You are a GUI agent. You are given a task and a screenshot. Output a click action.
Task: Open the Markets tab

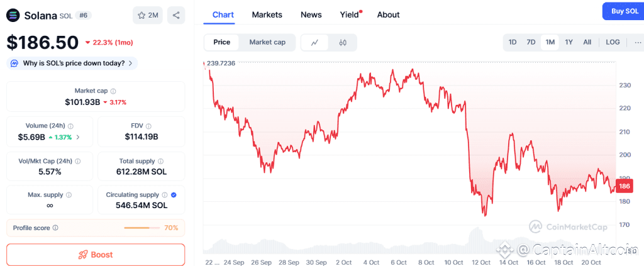click(x=267, y=14)
